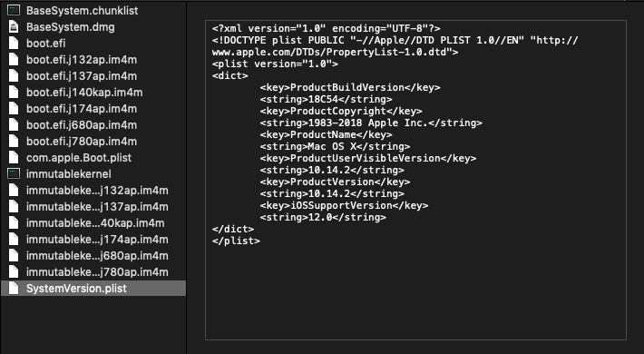644x354 pixels.
Task: Pick the boot.efi.j680ap.im4m file
Action: click(x=93, y=125)
